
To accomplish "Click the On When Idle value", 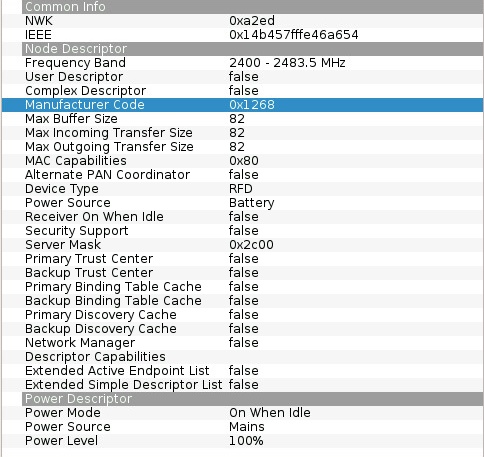I will click(x=270, y=413).
